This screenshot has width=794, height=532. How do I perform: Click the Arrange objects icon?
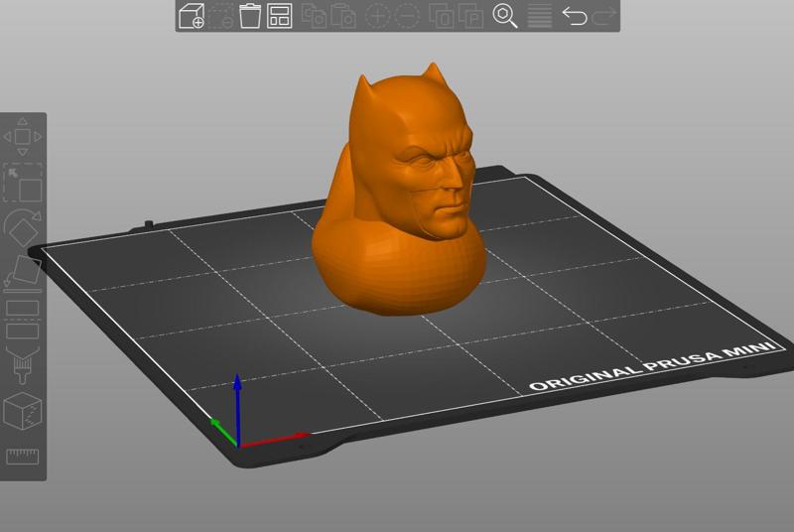(280, 16)
